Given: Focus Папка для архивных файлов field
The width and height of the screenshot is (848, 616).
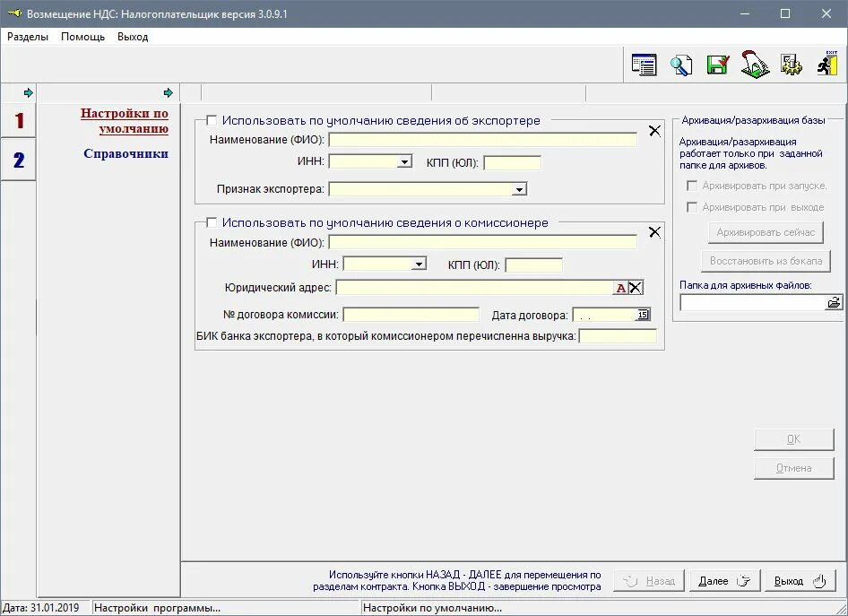Looking at the screenshot, I should [x=753, y=302].
